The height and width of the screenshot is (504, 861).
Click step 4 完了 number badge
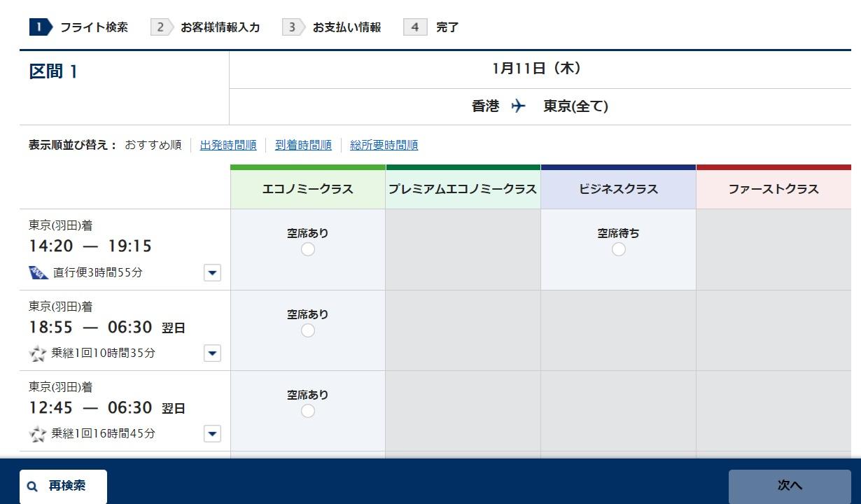(415, 27)
